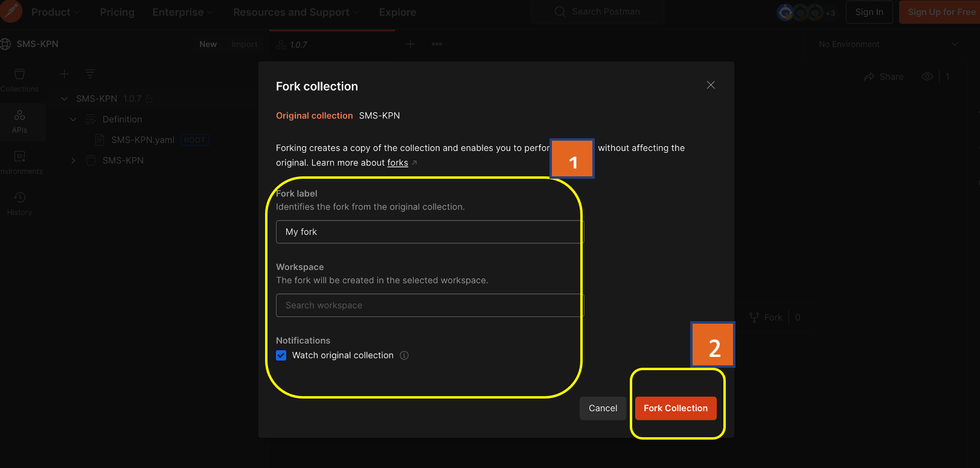Open Resources and Support menu
Viewport: 980px width, 468px height.
[x=296, y=12]
